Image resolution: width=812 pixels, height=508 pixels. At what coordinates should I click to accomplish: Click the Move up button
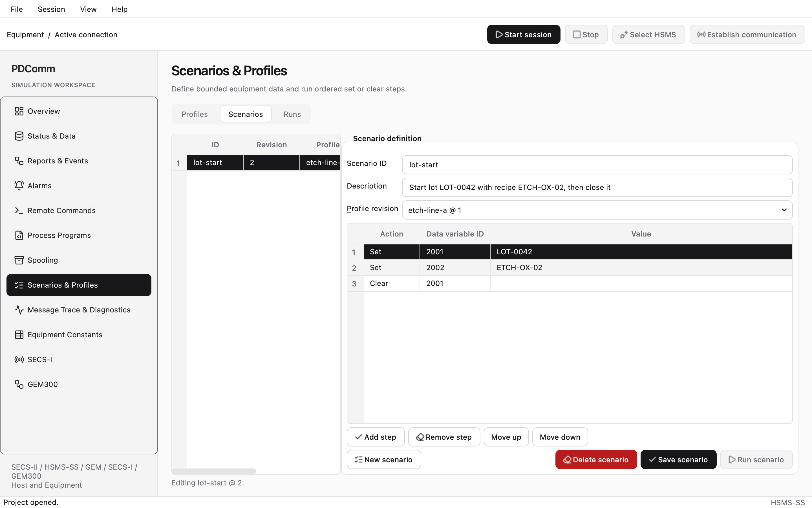click(506, 437)
